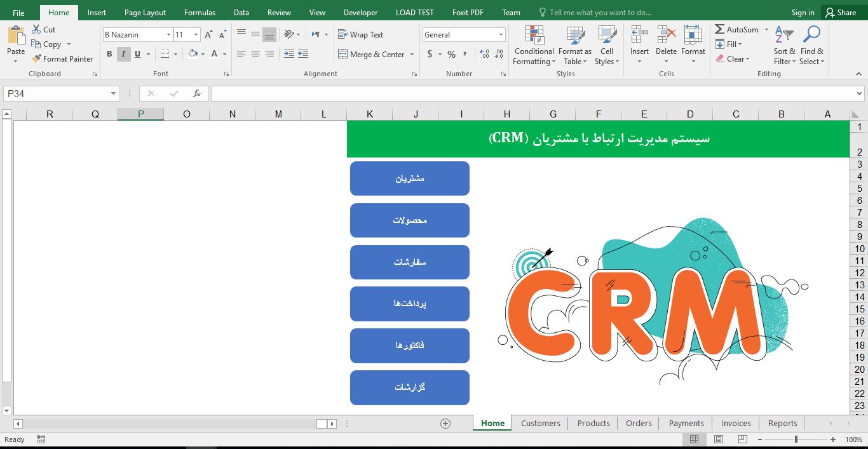Click the Cut scissors icon

pyautogui.click(x=37, y=29)
